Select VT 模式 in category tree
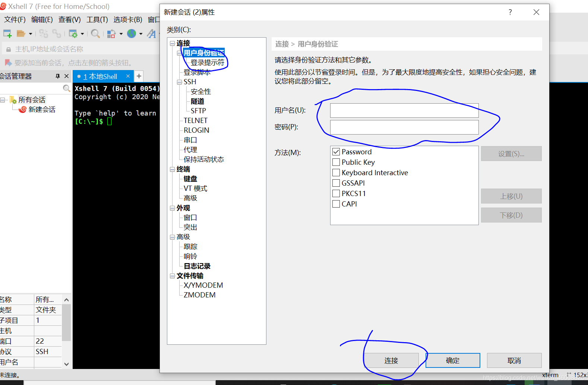 click(x=196, y=189)
